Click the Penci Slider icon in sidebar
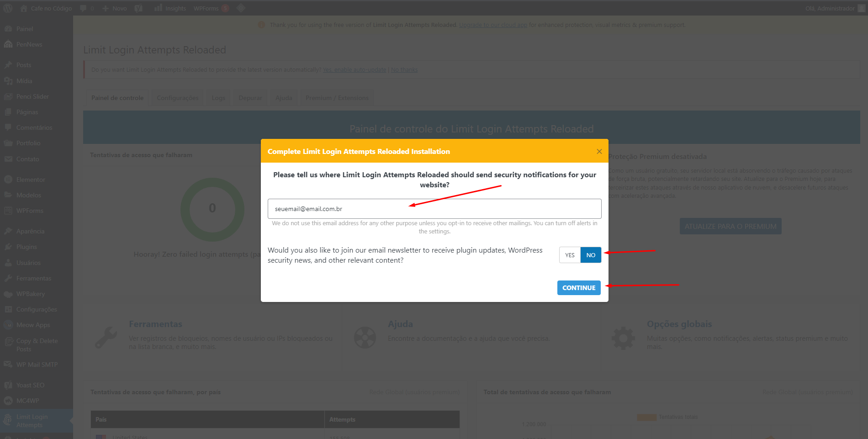Viewport: 868px width, 439px height. click(8, 96)
